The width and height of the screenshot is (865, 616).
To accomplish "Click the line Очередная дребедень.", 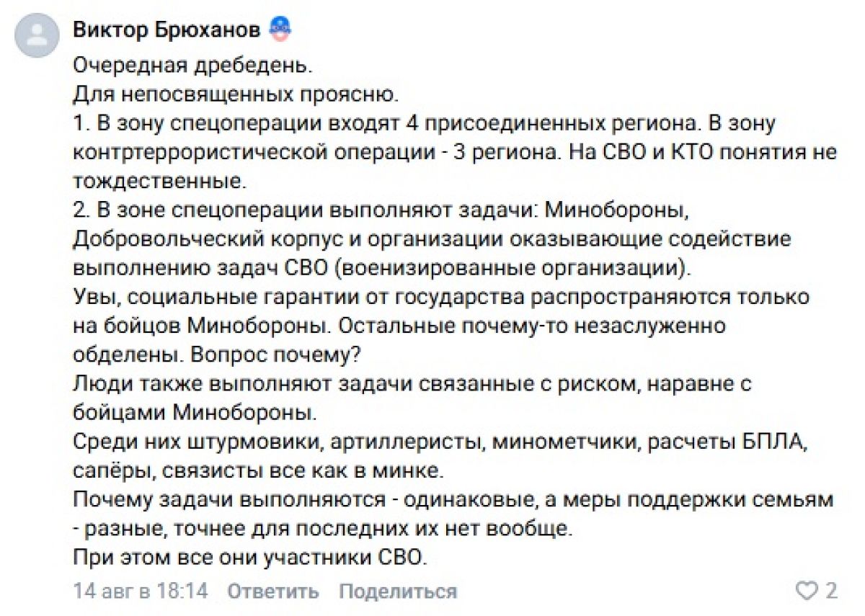I will coord(194,66).
